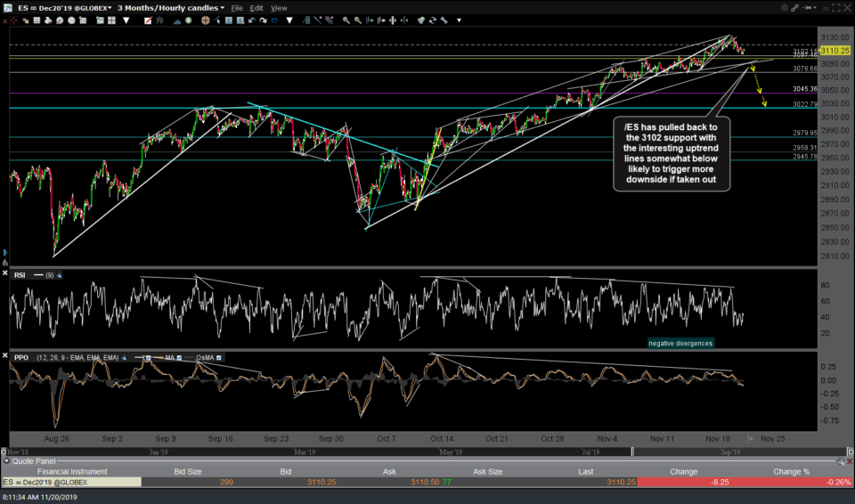Open the Edit menu

[256, 8]
